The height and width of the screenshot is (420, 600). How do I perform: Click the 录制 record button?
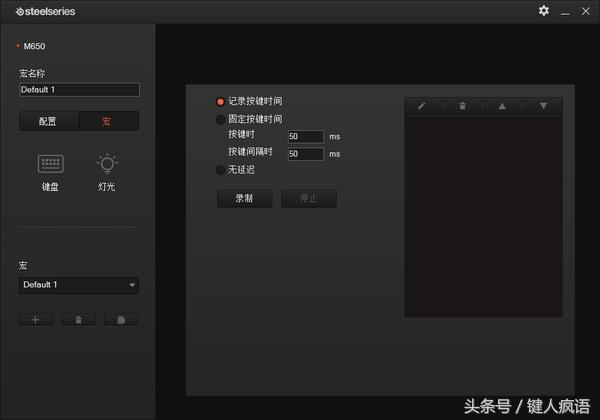point(245,199)
